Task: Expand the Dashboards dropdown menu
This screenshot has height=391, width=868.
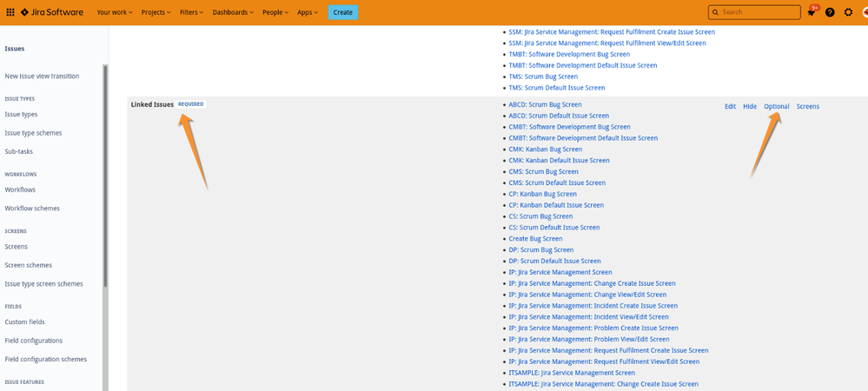Action: coord(233,12)
